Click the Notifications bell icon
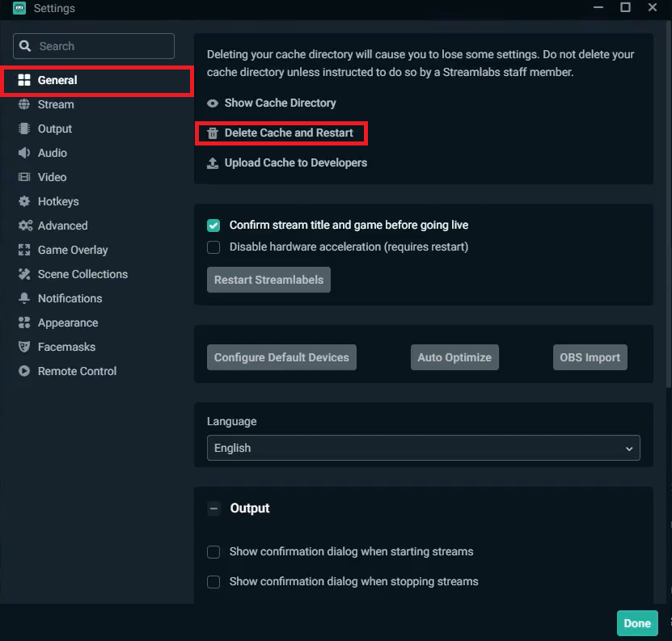 click(x=24, y=298)
